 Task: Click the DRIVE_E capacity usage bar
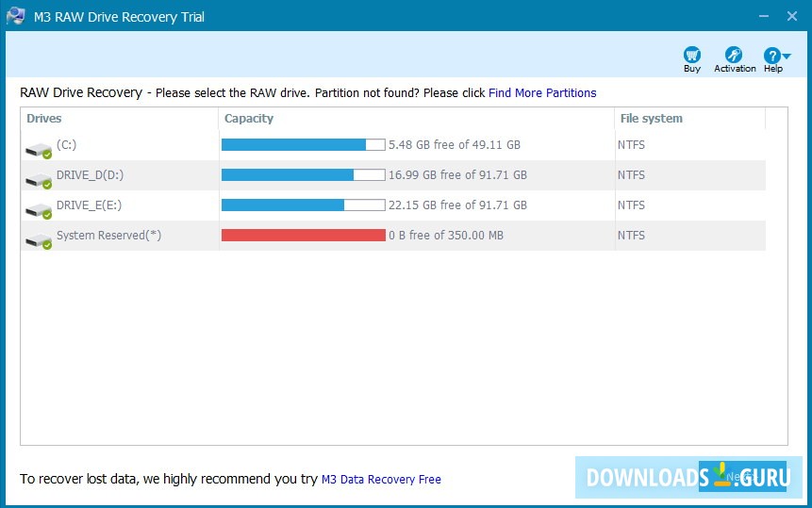304,205
